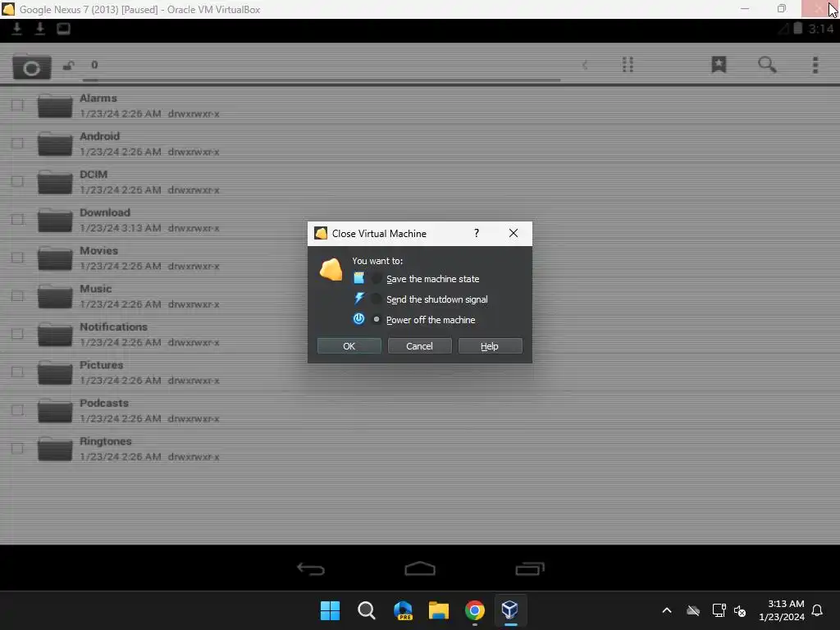This screenshot has height=630, width=840.
Task: Click the search magnifier in Android toolbar
Action: tap(767, 65)
